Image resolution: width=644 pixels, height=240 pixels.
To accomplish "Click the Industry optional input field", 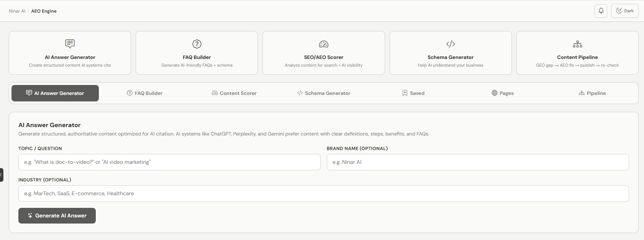I will tap(324, 193).
